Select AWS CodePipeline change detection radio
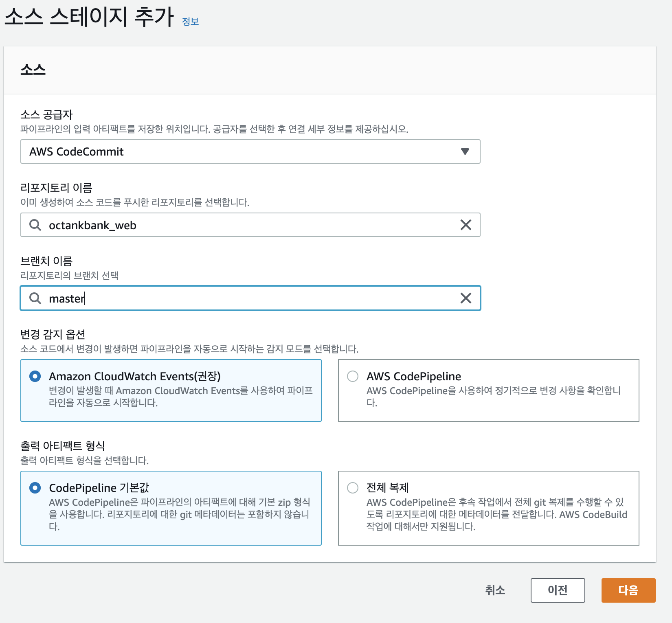 click(353, 376)
